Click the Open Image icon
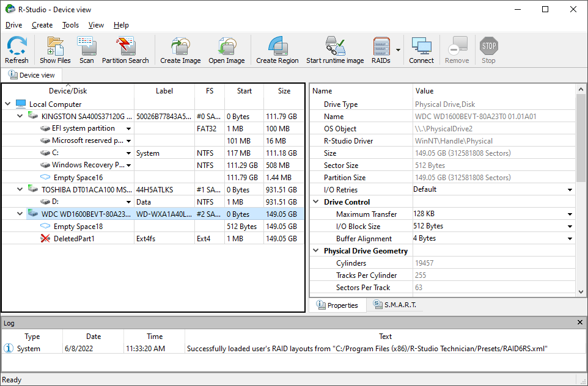Image resolution: width=588 pixels, height=386 pixels. pyautogui.click(x=227, y=46)
